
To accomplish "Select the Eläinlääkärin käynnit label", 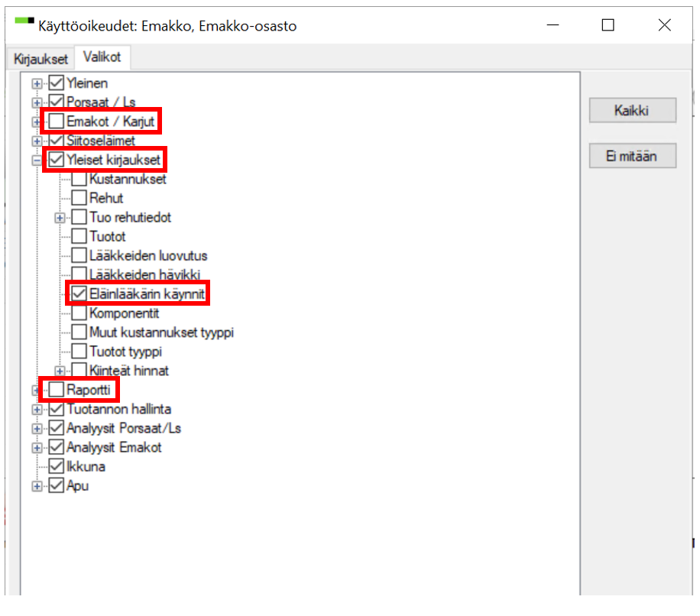I will point(147,293).
